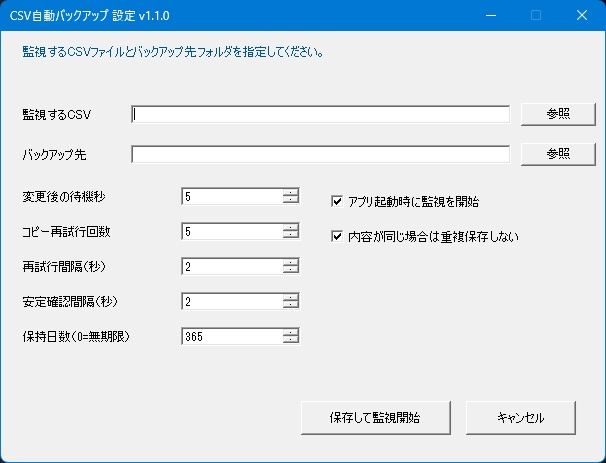606x463 pixels.
Task: Increase 変更後の待機秒 with up arrow
Action: [291, 192]
